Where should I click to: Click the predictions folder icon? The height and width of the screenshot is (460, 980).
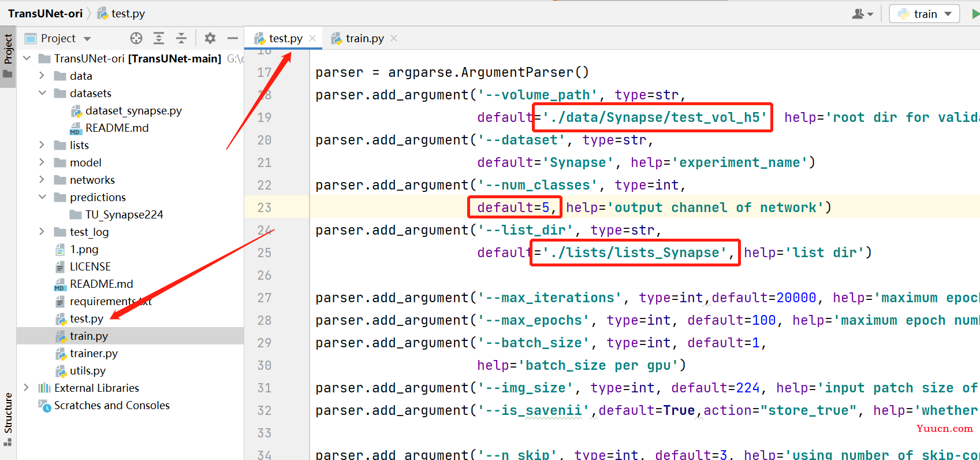tap(60, 197)
